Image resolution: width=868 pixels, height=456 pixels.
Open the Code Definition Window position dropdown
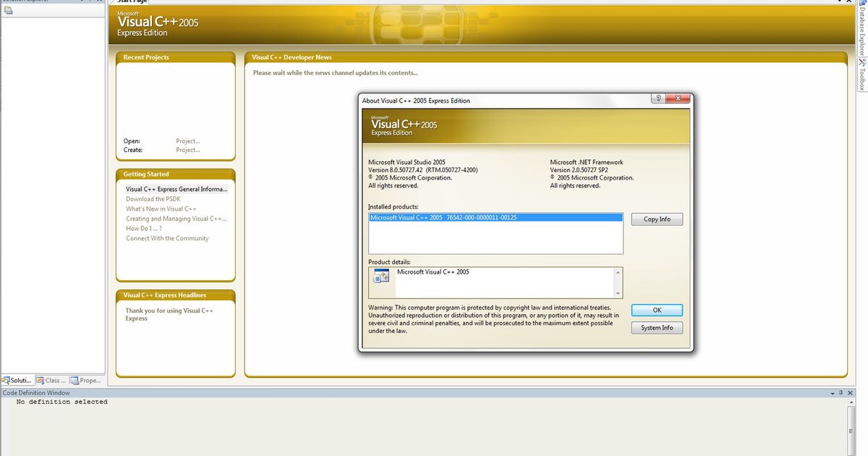point(832,393)
